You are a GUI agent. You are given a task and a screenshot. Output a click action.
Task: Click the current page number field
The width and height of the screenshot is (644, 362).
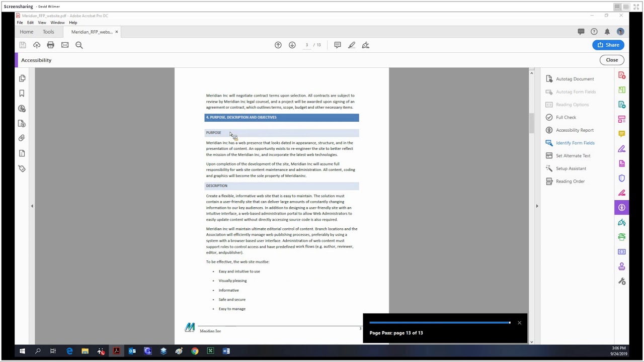click(306, 45)
